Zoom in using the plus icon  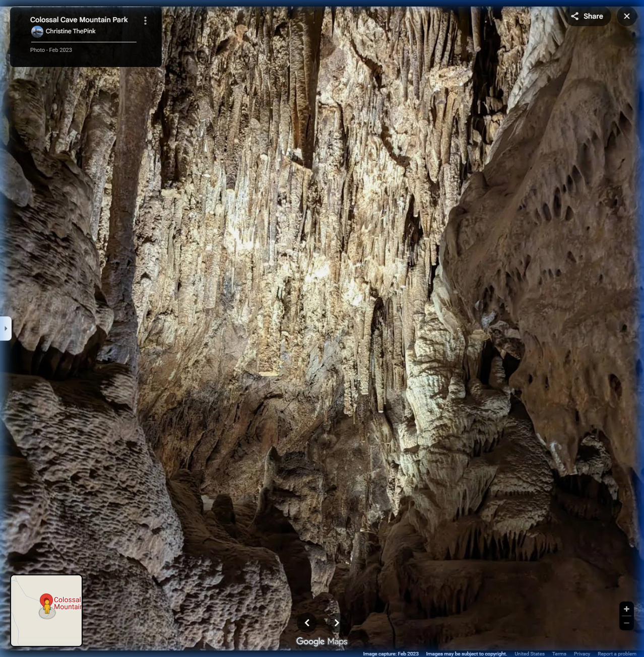626,609
